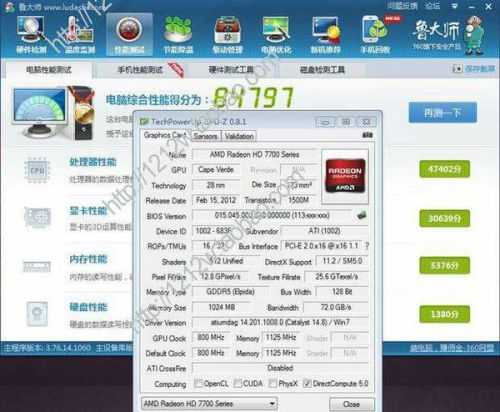Open the 内存性能 heading link
The width and height of the screenshot is (500, 412).
[88, 259]
